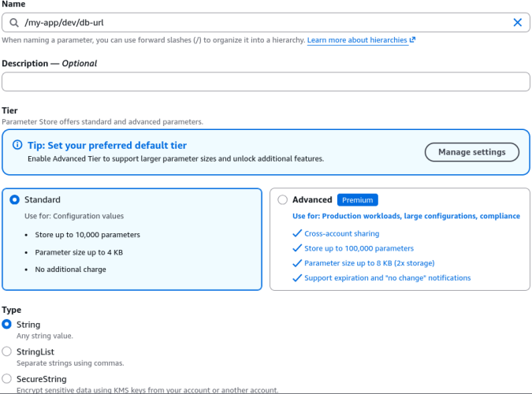Choose the SecureString type radio button
Screen dimensions: 532x394
coord(7,378)
